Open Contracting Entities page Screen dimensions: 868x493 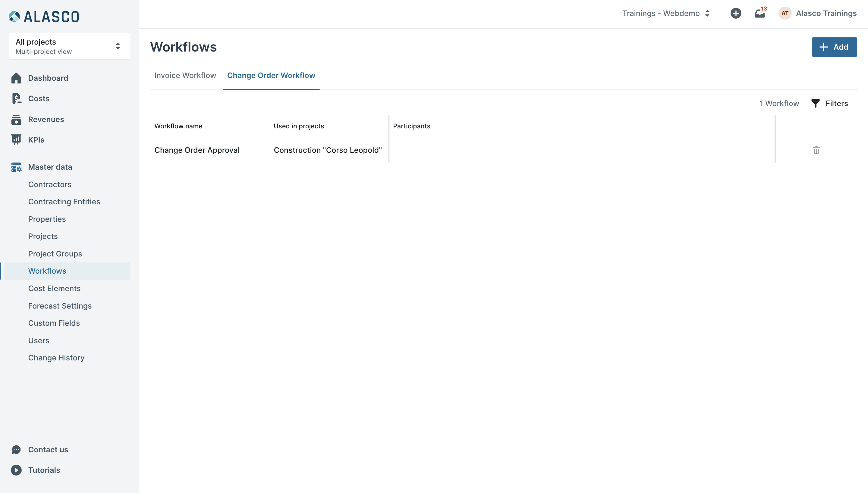tap(64, 202)
